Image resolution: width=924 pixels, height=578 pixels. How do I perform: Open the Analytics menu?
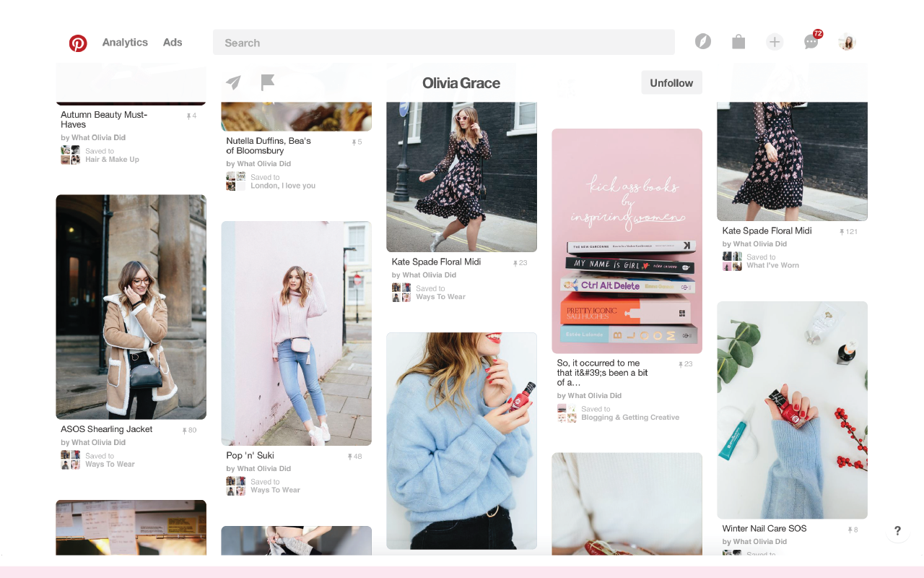coord(125,42)
